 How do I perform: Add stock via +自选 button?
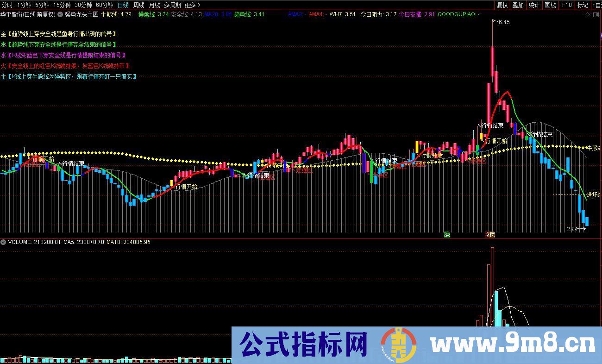596,5
